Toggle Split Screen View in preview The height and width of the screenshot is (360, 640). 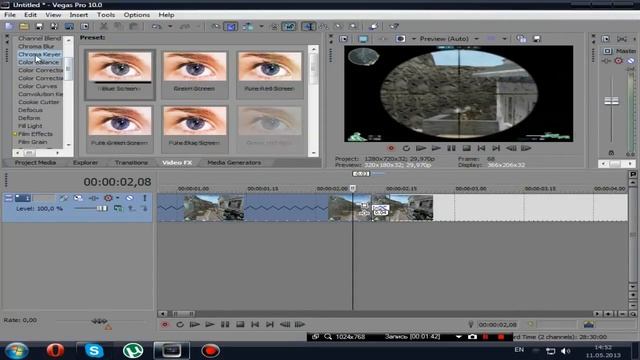[400, 39]
